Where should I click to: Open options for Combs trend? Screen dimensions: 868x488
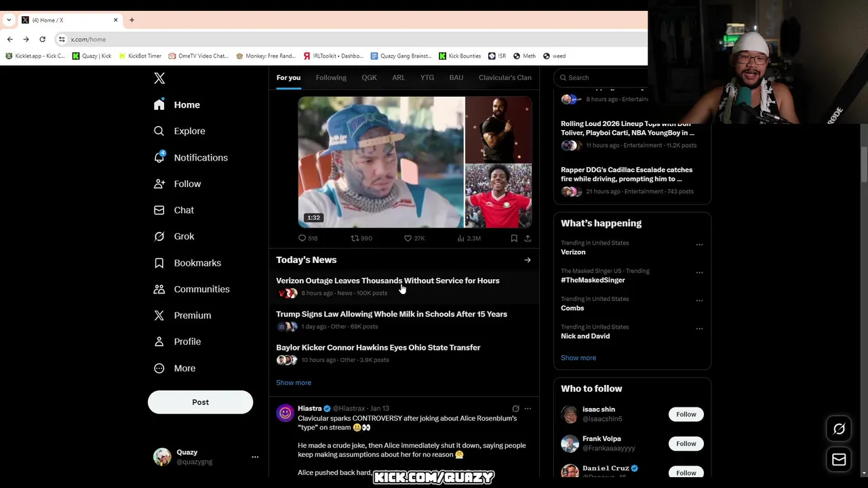(x=699, y=300)
